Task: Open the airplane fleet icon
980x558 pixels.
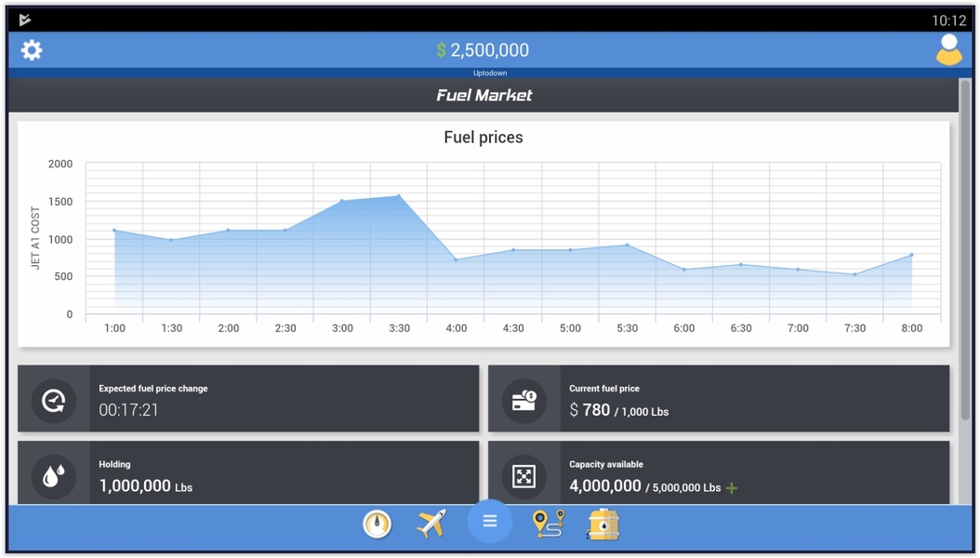Action: 431,523
